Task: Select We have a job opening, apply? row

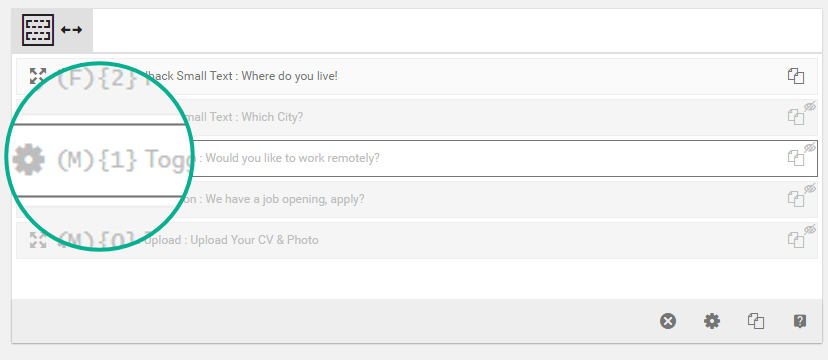Action: 417,200
